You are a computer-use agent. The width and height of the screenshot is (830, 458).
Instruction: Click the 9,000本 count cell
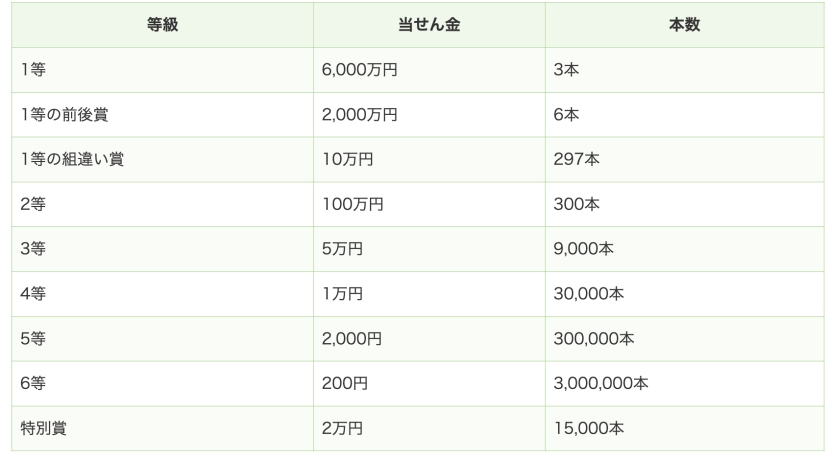coord(583,250)
